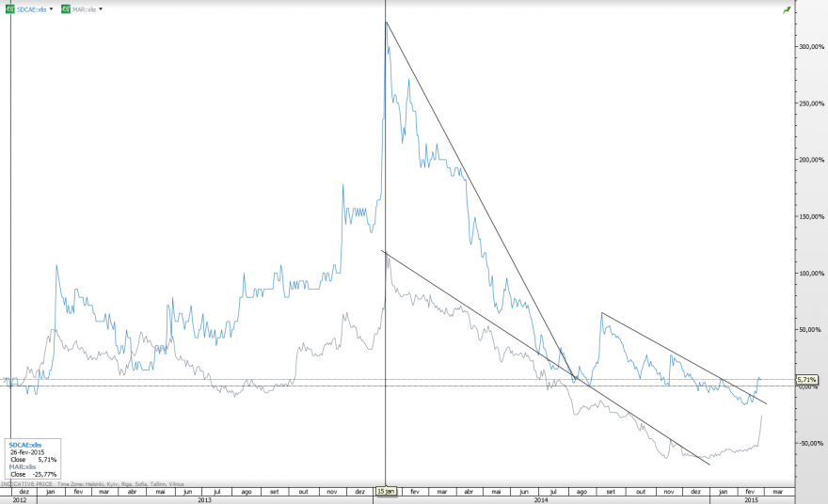The image size is (828, 504).
Task: Click the Time Zone Helsinki, Kyiv footer text
Action: click(x=120, y=484)
